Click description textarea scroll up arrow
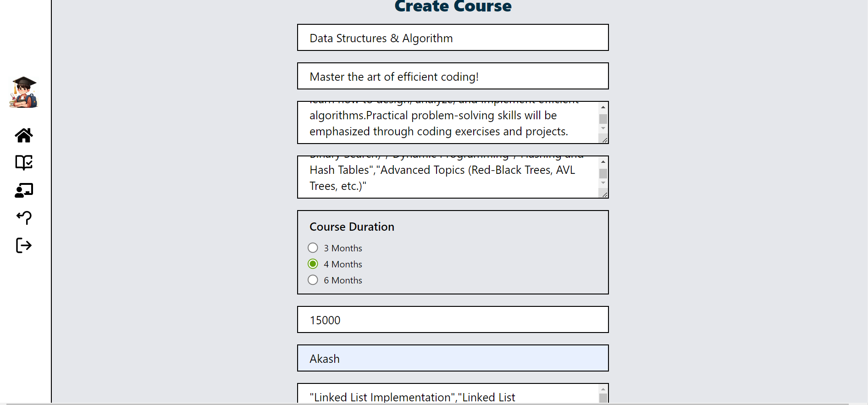Viewport: 868px width, 405px height. click(x=603, y=107)
